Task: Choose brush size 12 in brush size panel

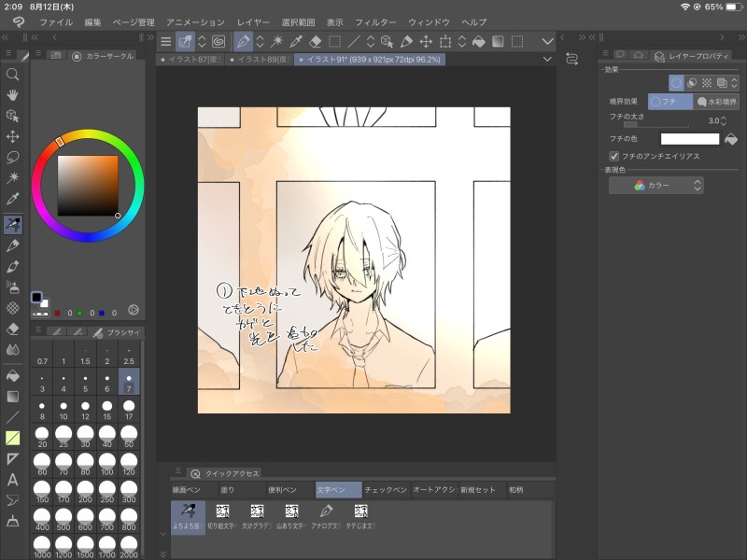Action: [86, 410]
